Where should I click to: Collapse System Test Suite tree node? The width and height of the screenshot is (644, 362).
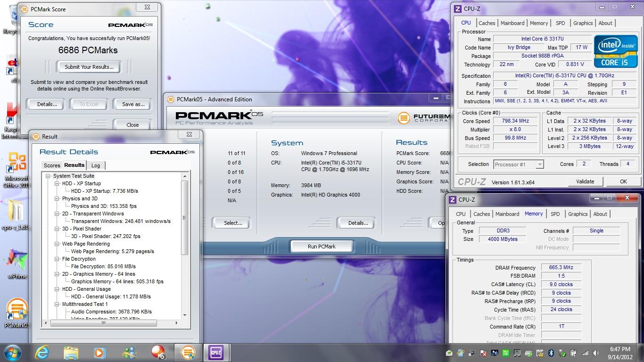(48, 176)
